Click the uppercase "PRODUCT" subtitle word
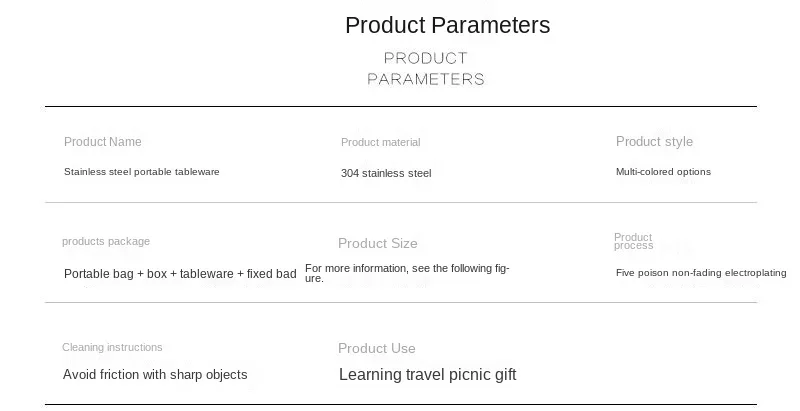This screenshot has height=411, width=800. [x=425, y=58]
